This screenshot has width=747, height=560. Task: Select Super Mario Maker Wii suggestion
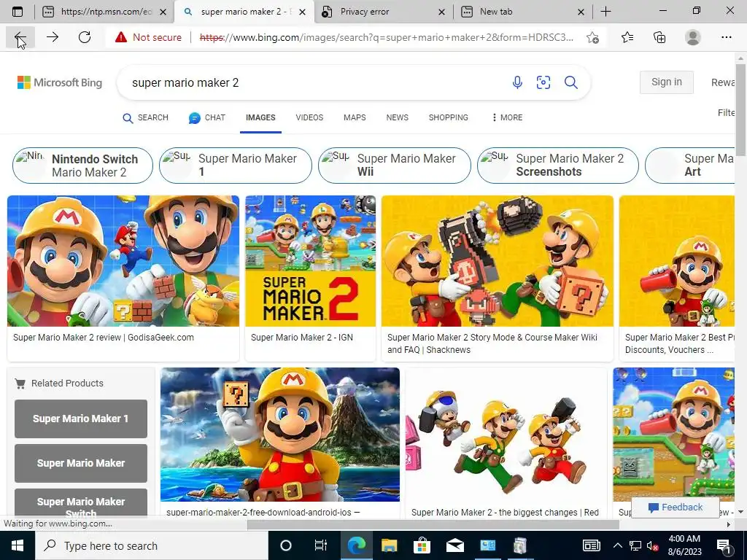pos(395,166)
